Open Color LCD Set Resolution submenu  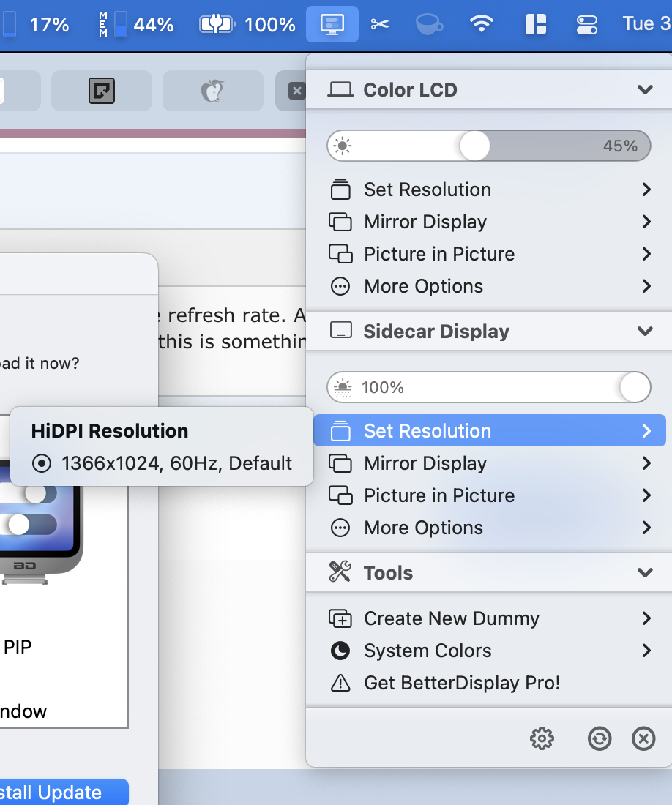490,190
